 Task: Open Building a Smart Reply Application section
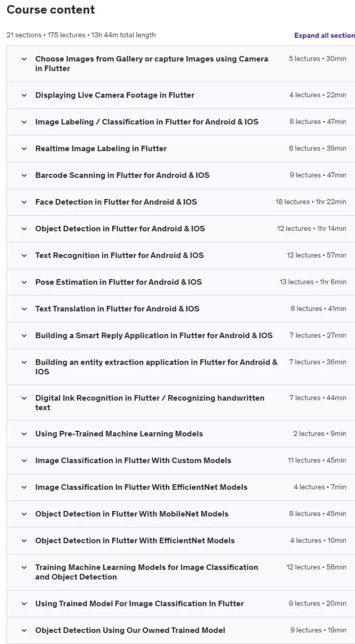pyautogui.click(x=181, y=336)
